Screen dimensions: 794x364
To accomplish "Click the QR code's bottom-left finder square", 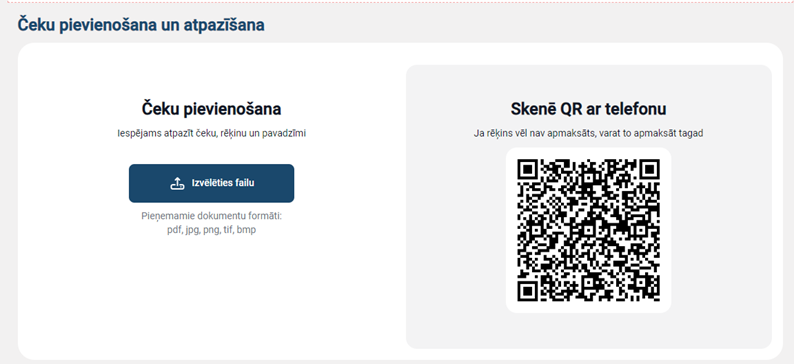I will (x=527, y=292).
